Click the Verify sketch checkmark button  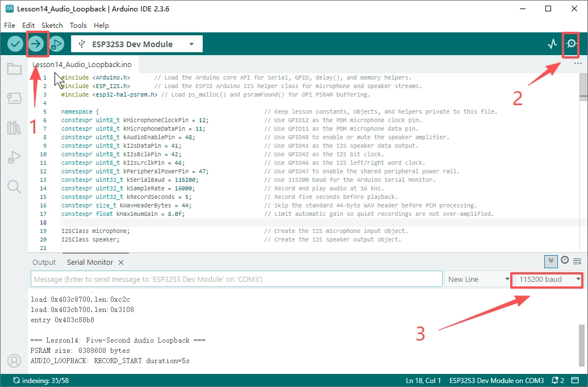point(15,44)
